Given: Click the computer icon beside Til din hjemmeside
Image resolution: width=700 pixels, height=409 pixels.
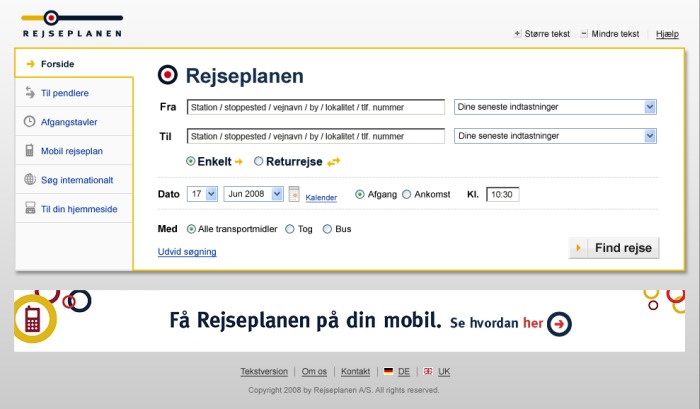Looking at the screenshot, I should [x=30, y=208].
